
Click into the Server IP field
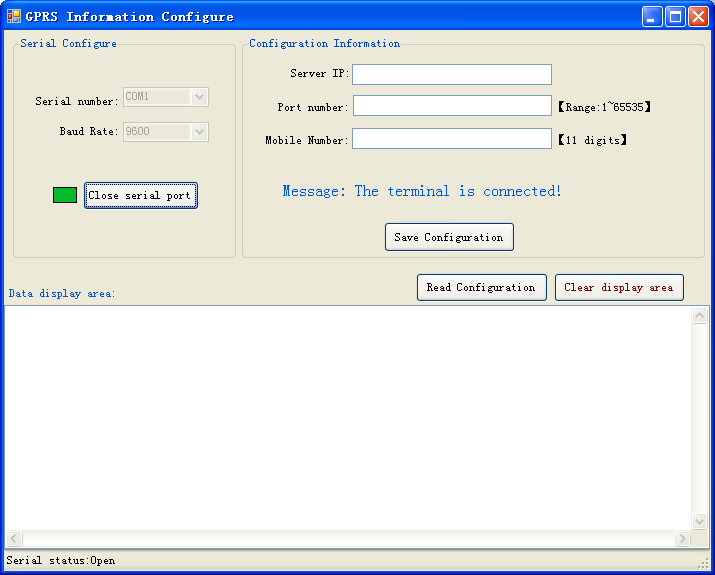451,75
